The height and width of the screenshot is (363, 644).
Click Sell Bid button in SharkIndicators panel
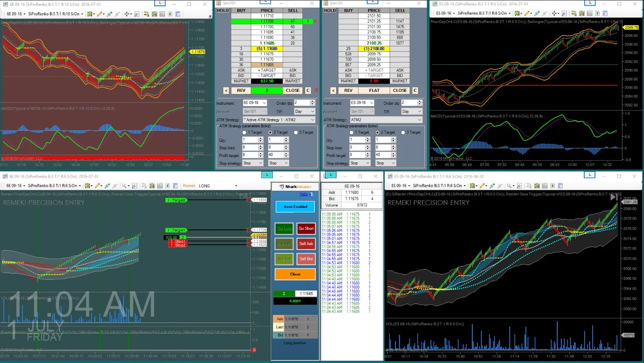click(x=306, y=259)
